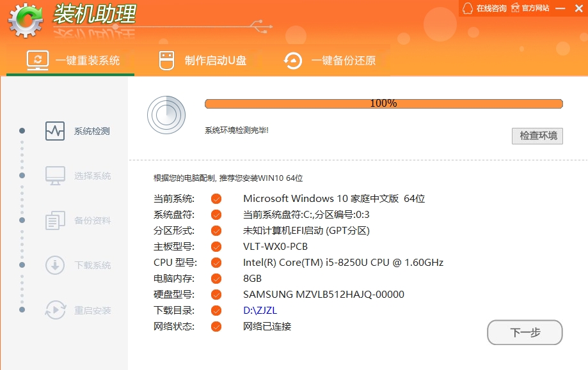Click the step dot beside 重启安装

pyautogui.click(x=22, y=310)
